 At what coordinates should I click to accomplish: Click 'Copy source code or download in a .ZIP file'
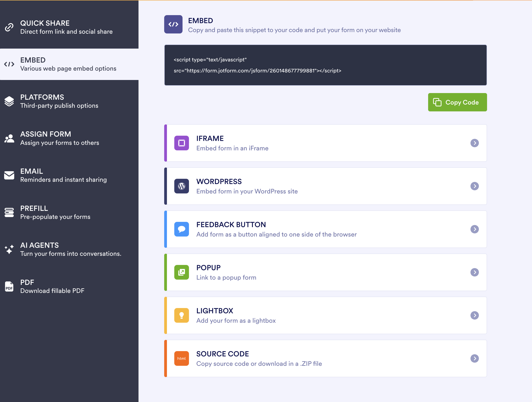tap(259, 364)
